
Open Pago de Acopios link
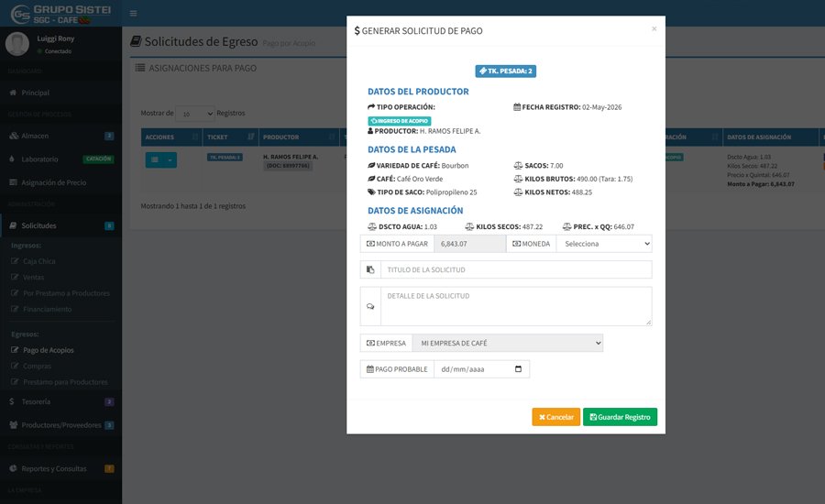point(48,350)
